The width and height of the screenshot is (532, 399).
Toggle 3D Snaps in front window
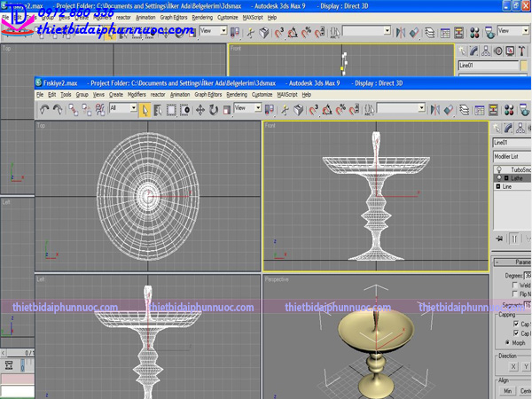[314, 110]
